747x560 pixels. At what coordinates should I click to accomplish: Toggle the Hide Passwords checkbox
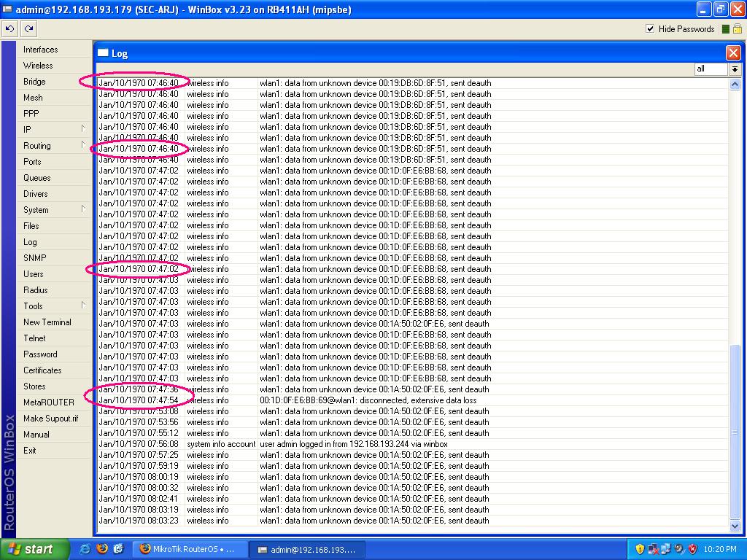650,29
